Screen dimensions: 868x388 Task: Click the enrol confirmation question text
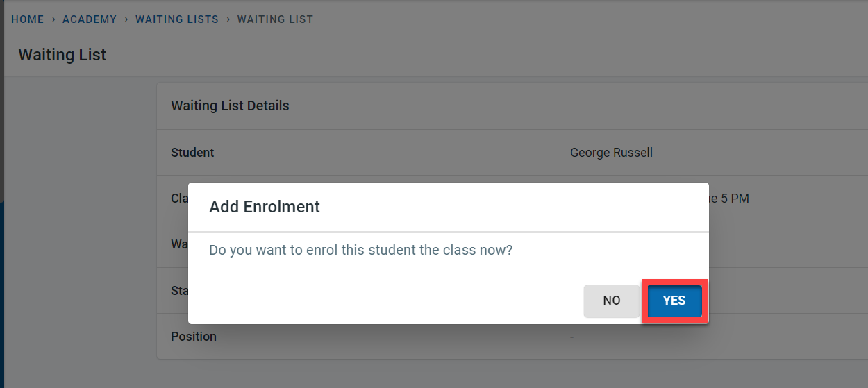(360, 250)
